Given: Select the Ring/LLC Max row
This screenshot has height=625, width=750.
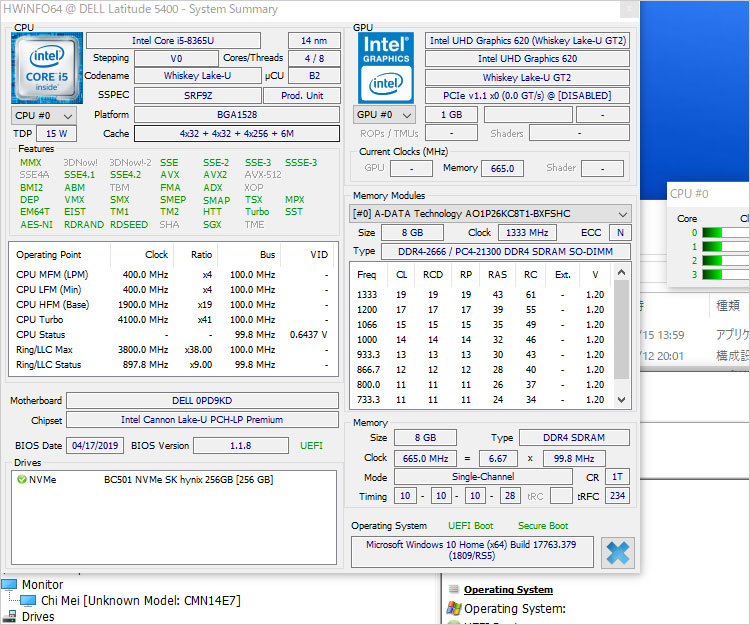Looking at the screenshot, I should coord(173,350).
